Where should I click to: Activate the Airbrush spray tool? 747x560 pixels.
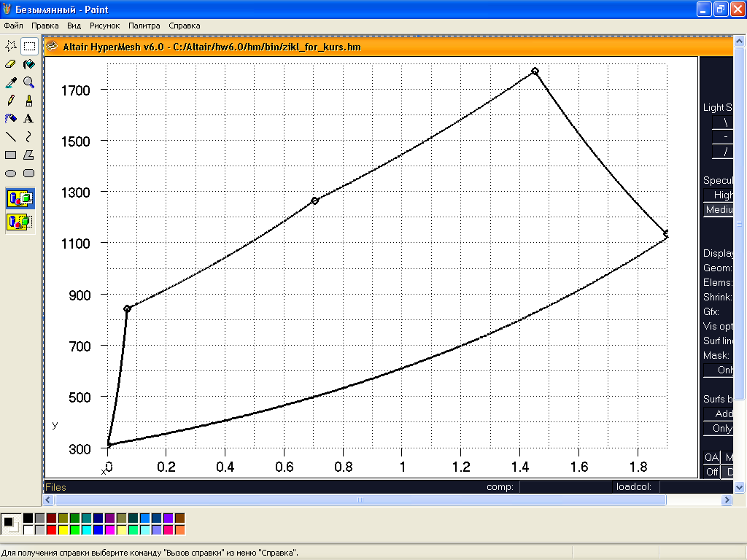(x=11, y=119)
